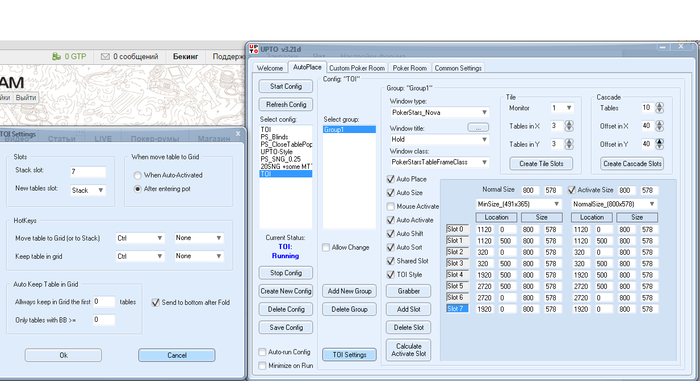Open the Window type dropdown
This screenshot has height=381, width=700.
click(439, 112)
